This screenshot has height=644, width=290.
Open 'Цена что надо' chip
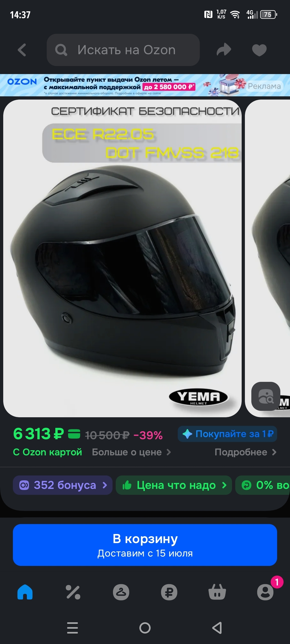(174, 485)
